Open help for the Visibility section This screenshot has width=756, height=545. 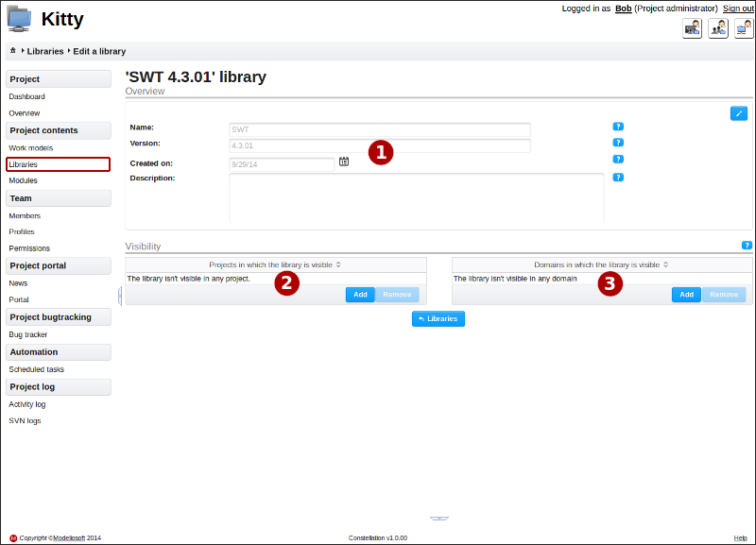[747, 246]
